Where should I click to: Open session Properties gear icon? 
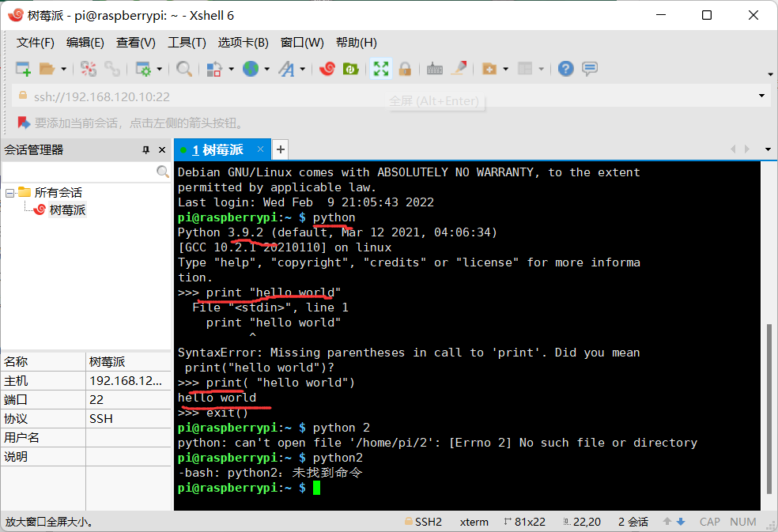(143, 69)
